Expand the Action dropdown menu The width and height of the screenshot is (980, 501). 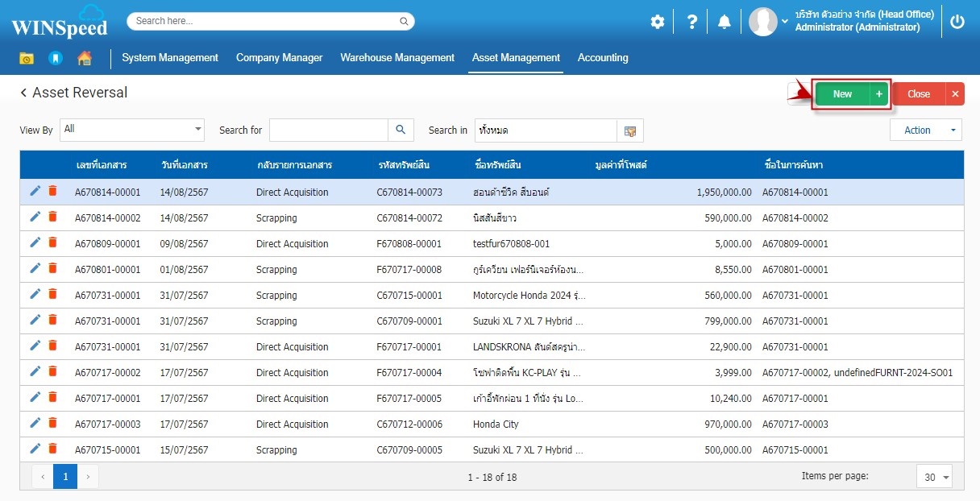926,130
